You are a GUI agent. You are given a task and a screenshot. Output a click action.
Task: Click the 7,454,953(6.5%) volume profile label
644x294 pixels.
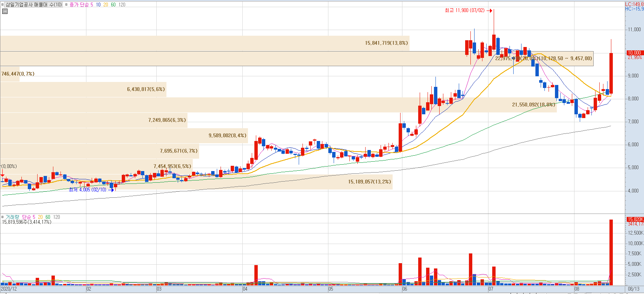point(172,167)
